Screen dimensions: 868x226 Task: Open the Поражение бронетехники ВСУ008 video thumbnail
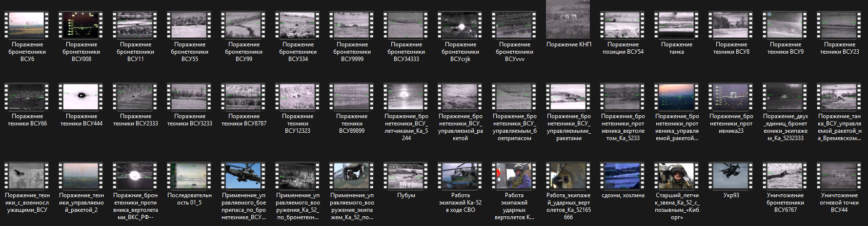(81, 25)
